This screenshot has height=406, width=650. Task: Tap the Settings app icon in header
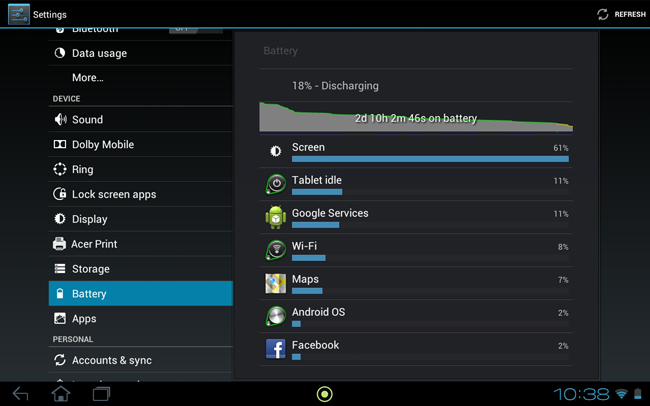[x=19, y=14]
